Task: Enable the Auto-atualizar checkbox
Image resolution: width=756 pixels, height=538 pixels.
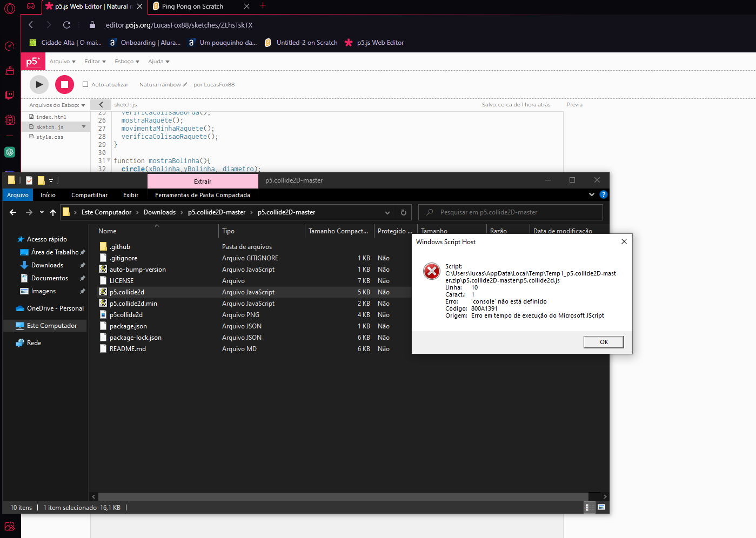Action: click(x=85, y=84)
